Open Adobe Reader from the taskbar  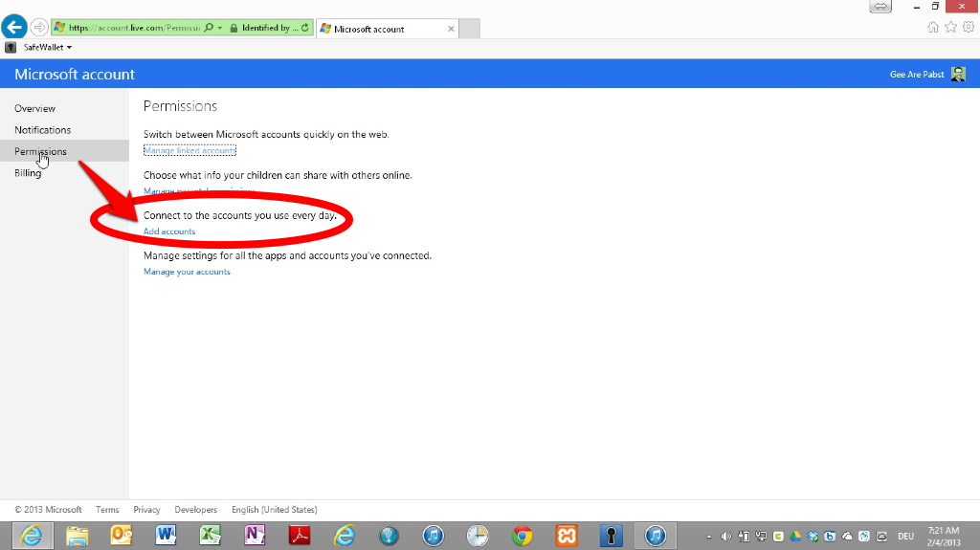click(300, 535)
